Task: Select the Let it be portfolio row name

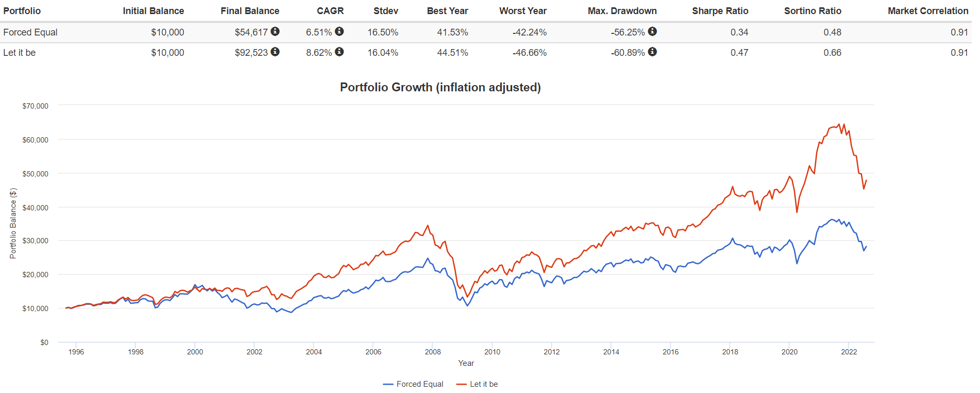Action: (19, 53)
